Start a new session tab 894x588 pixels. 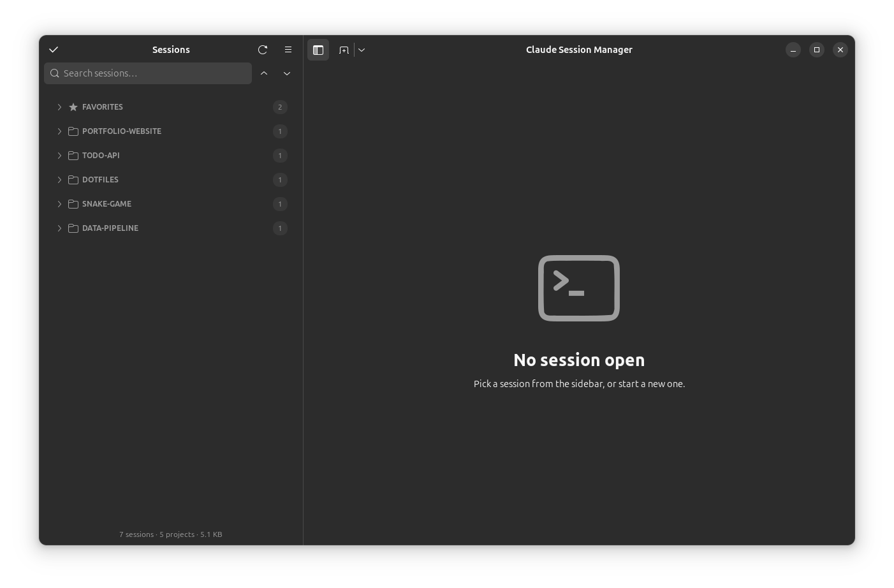pos(344,50)
